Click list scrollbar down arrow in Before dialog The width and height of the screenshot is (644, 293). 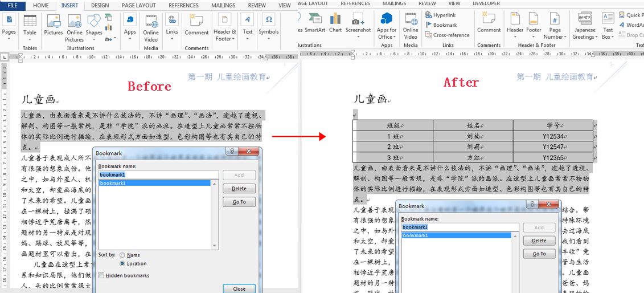click(215, 246)
